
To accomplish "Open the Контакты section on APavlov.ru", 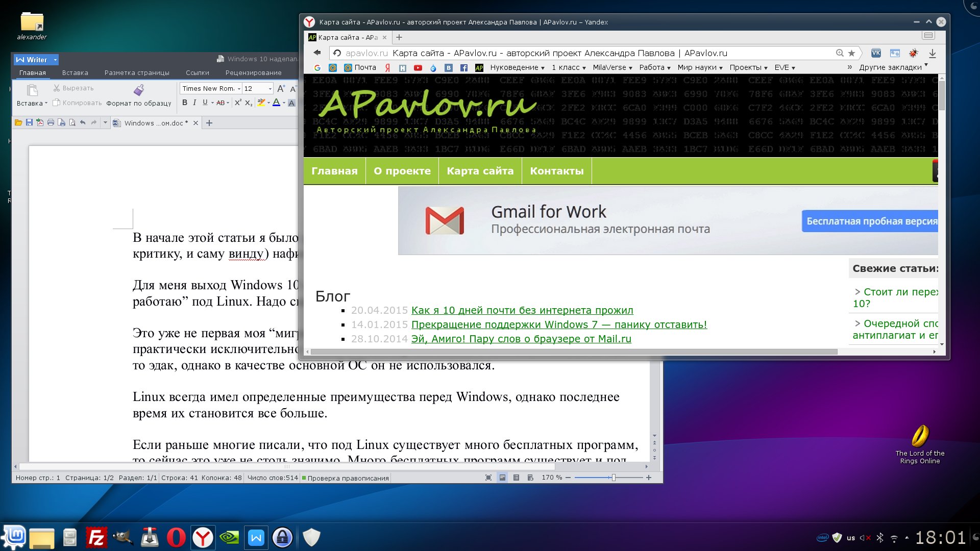I will click(x=556, y=171).
